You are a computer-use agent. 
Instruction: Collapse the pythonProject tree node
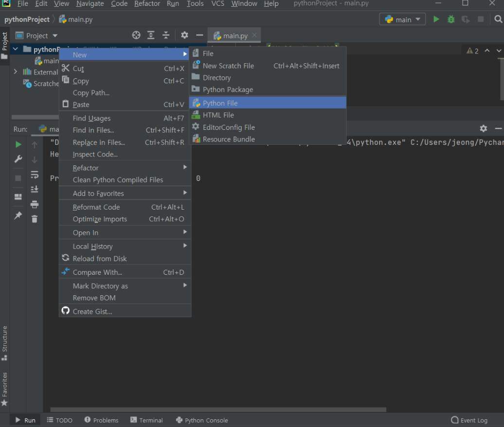click(15, 49)
